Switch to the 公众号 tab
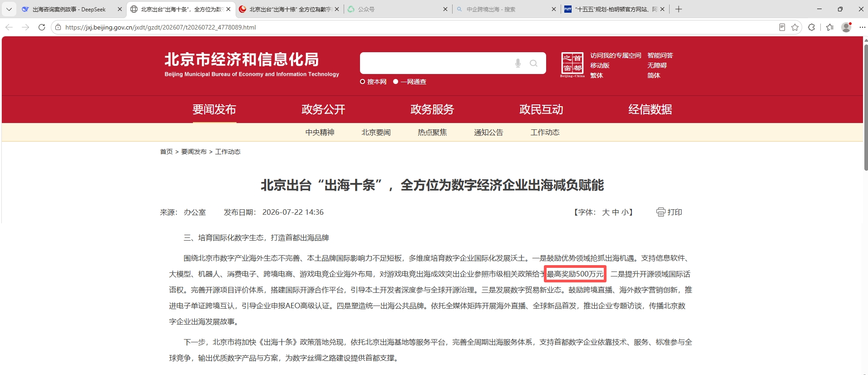This screenshot has height=375, width=868. point(397,9)
